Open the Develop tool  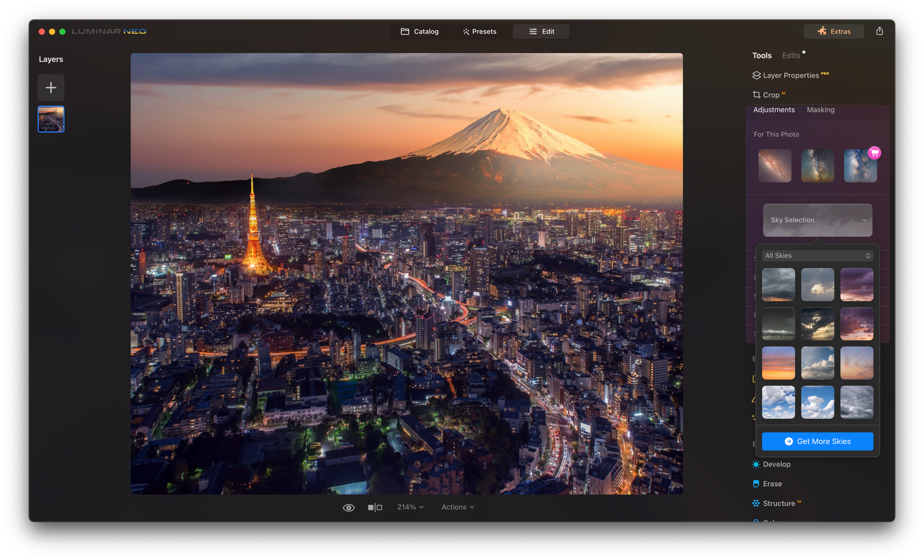pos(776,464)
